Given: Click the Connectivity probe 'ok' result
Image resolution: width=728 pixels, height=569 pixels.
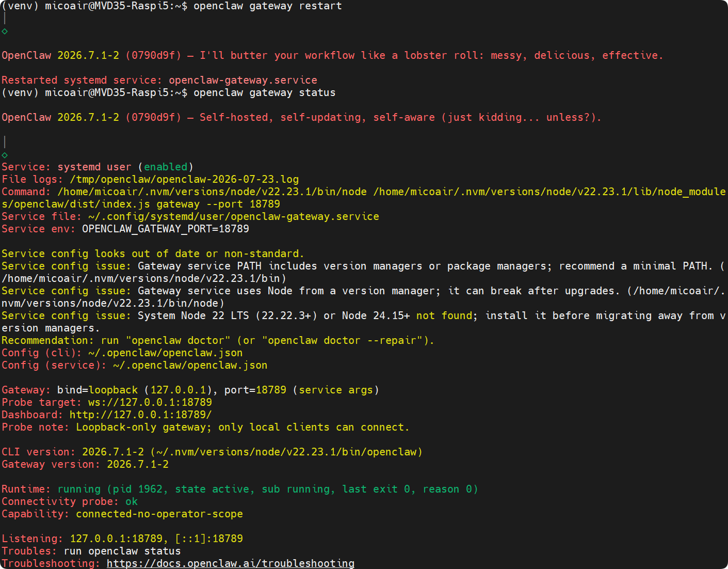Looking at the screenshot, I should click(132, 501).
